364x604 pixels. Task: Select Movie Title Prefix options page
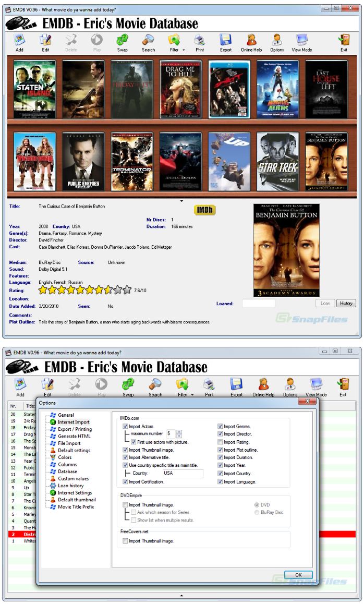coord(76,506)
